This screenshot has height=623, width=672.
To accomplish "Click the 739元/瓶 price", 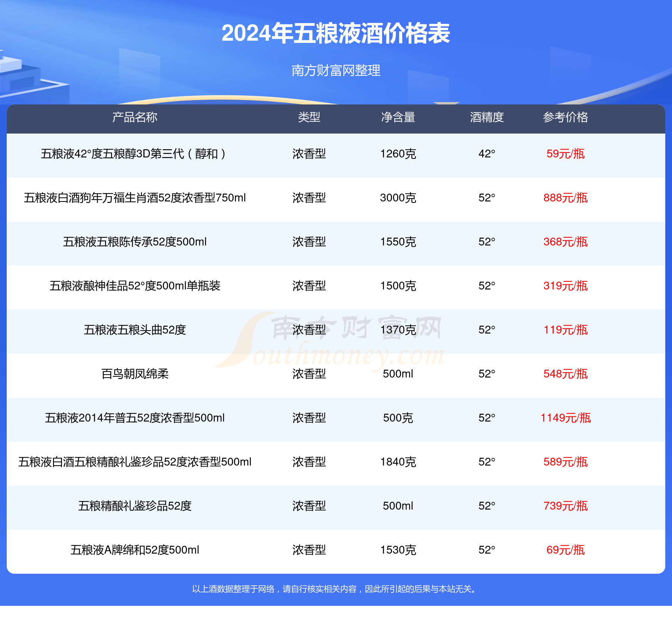I will click(x=566, y=506).
